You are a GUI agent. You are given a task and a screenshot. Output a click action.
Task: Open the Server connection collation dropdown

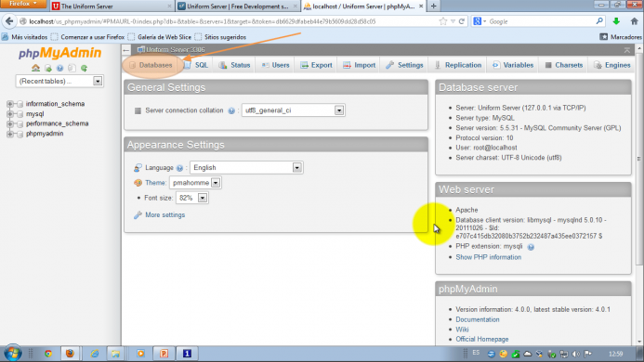click(x=294, y=110)
